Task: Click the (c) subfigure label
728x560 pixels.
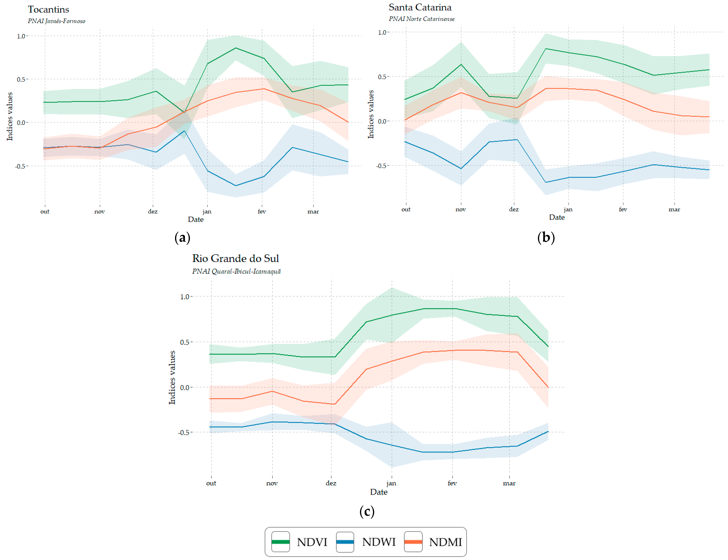Action: pyautogui.click(x=367, y=511)
